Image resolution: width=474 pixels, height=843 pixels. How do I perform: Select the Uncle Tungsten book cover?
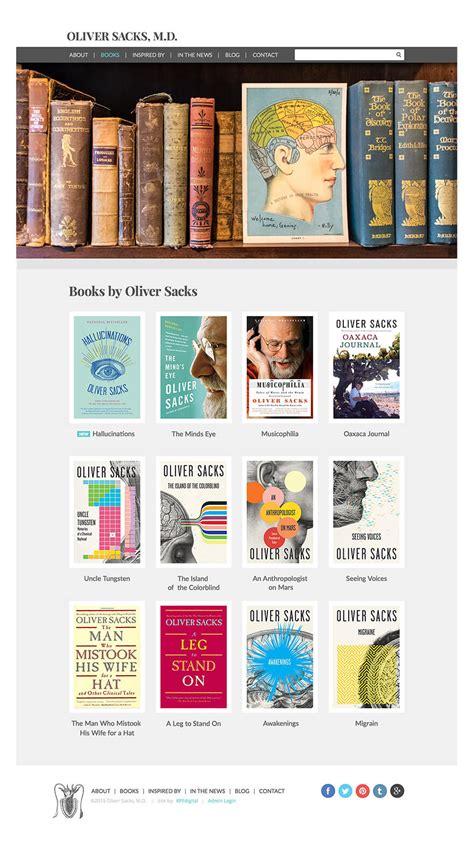click(107, 512)
